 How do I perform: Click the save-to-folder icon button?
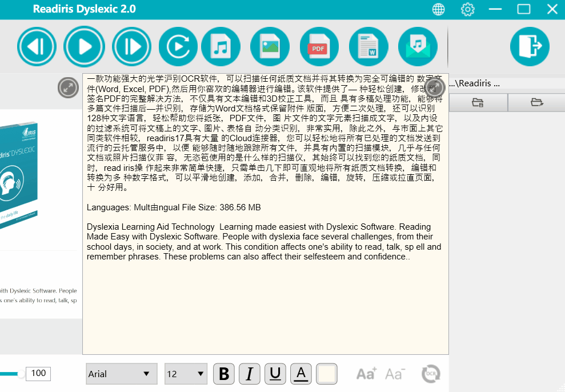pos(478,103)
